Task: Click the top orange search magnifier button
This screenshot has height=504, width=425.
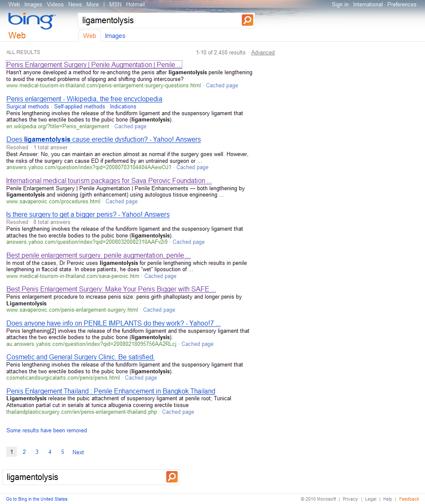Action: point(247,20)
